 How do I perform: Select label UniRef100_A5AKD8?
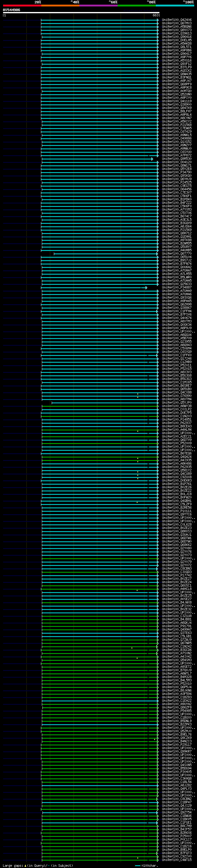(x=176, y=43)
